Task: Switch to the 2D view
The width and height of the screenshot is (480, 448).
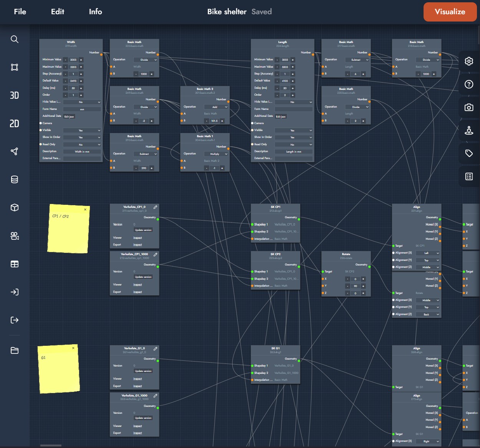Action: [15, 123]
